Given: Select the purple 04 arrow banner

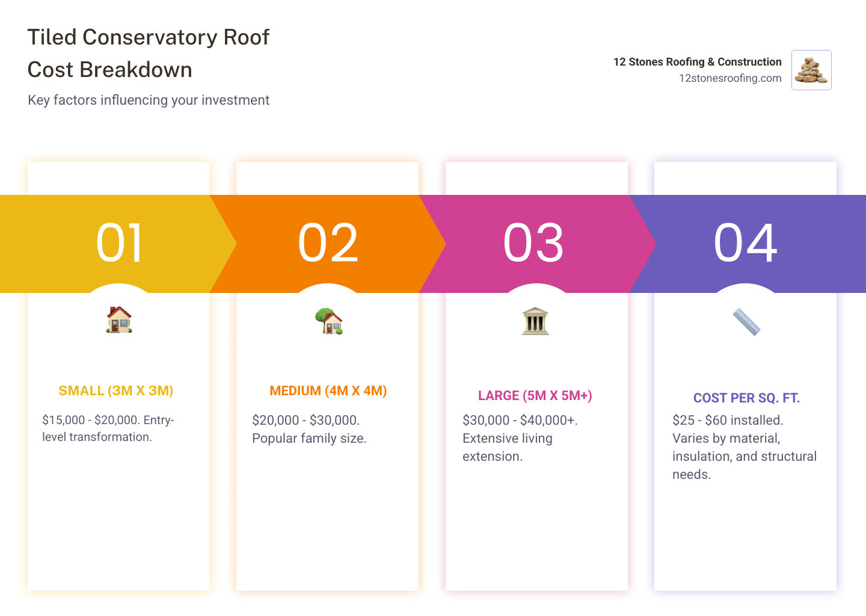Looking at the screenshot, I should coord(746,243).
